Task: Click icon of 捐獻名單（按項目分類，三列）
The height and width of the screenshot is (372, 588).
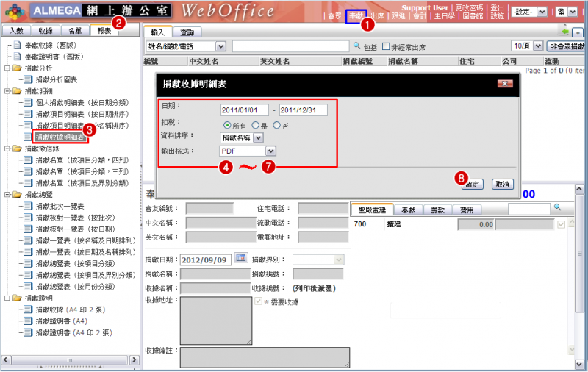Action: click(28, 171)
